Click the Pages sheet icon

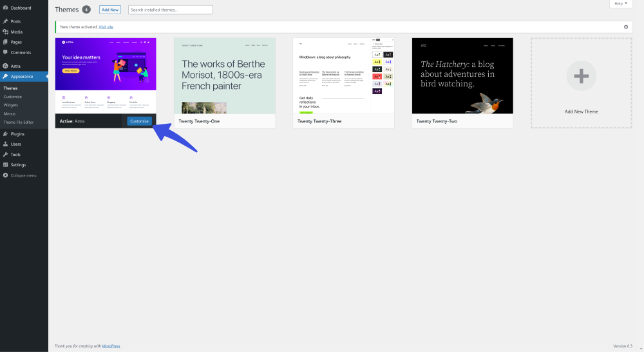(x=5, y=42)
